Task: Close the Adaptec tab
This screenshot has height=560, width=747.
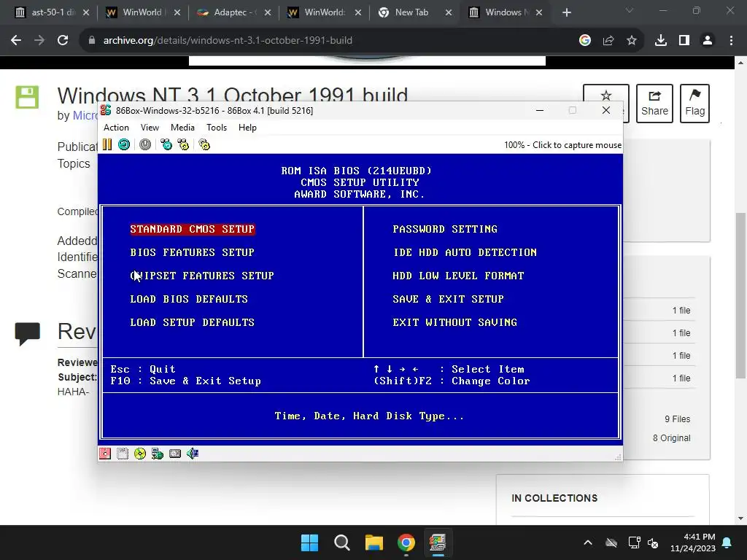Action: click(x=268, y=13)
